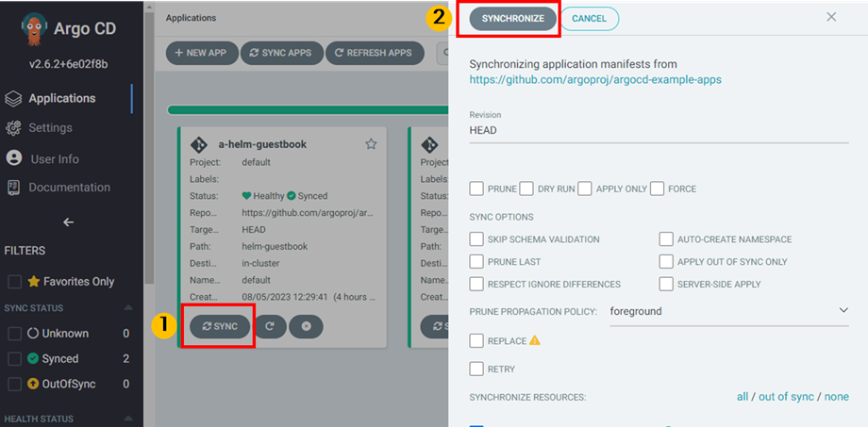The image size is (868, 427).
Task: Collapse the Health Status filter section
Action: tap(128, 419)
